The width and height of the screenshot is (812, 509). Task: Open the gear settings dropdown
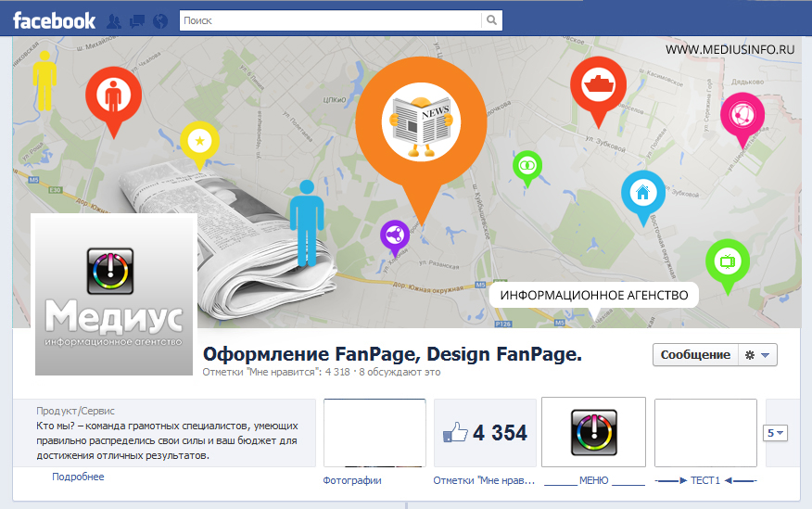point(757,355)
